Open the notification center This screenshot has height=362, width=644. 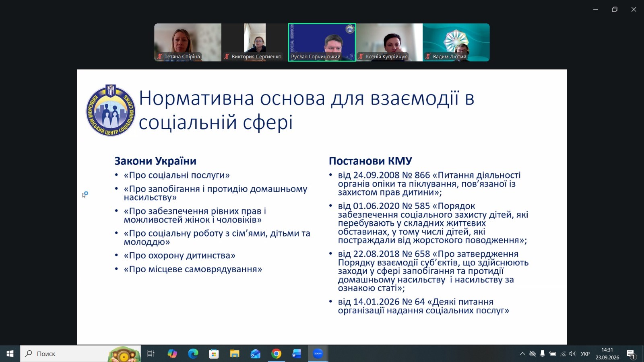tap(631, 354)
